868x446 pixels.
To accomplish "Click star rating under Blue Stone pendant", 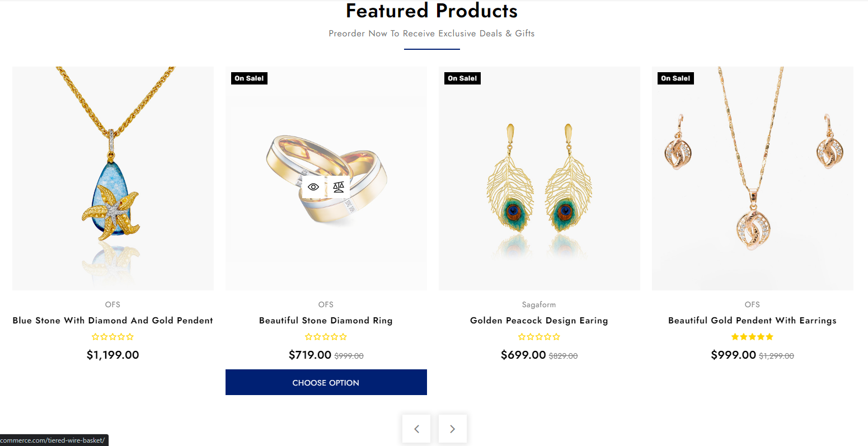I will (112, 337).
